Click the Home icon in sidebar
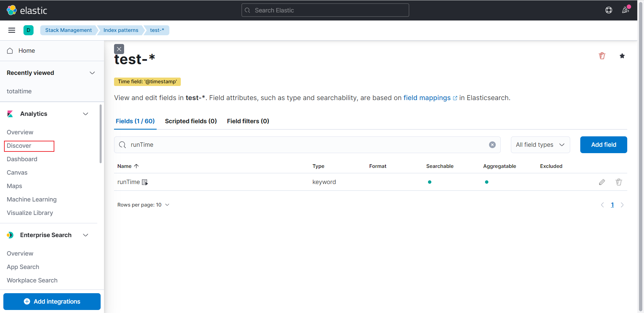The image size is (644, 313). (10, 51)
